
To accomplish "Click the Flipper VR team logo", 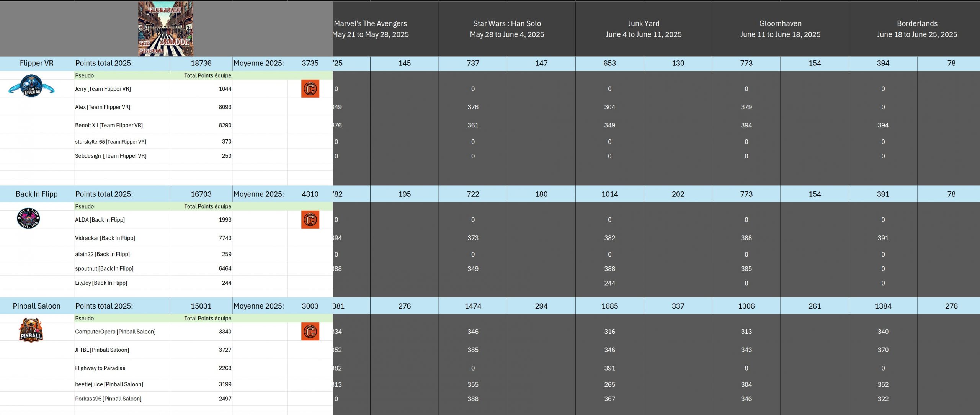I will (31, 86).
